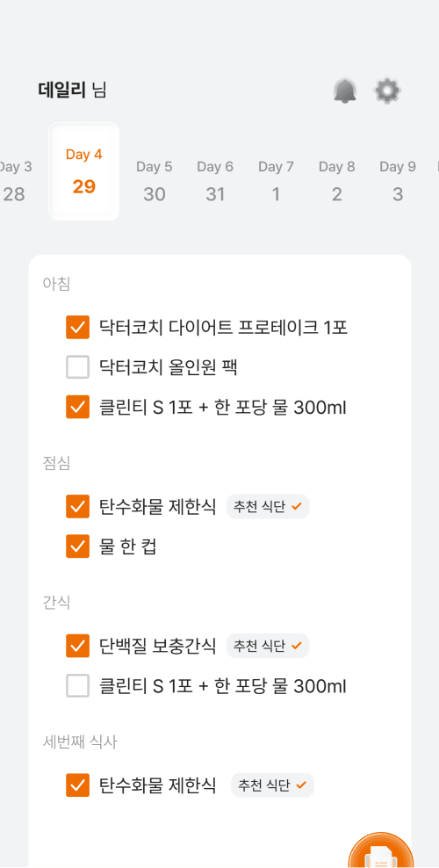Check 간식 클린티 S 1포 box
The width and height of the screenshot is (439, 868).
click(77, 686)
